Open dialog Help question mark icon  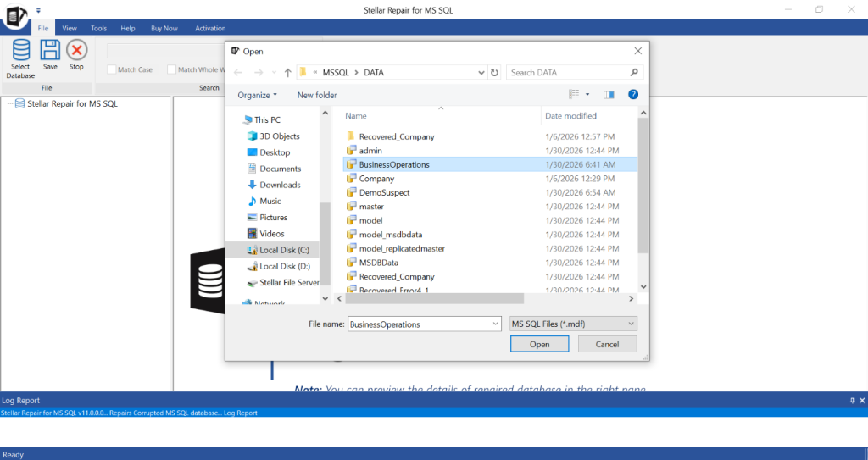coord(633,95)
